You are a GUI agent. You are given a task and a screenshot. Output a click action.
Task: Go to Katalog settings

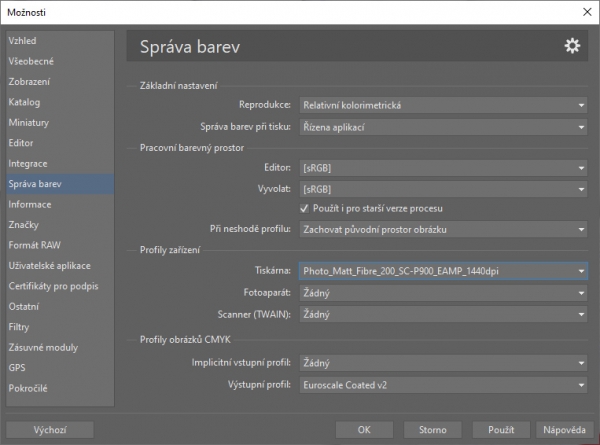[60, 102]
